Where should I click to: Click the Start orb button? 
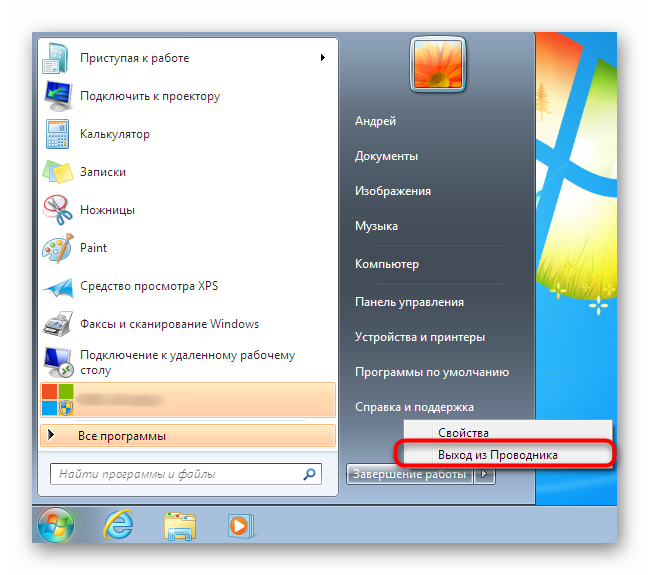click(x=56, y=524)
